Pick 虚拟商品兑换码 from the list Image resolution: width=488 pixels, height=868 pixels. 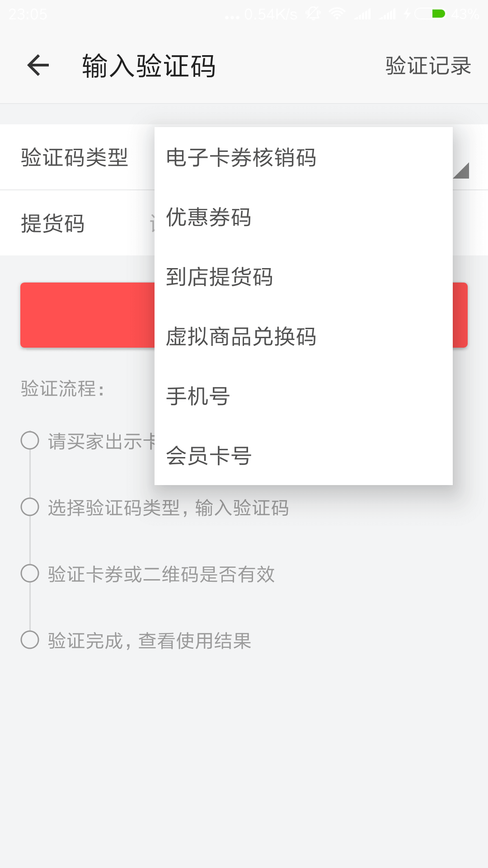click(304, 336)
